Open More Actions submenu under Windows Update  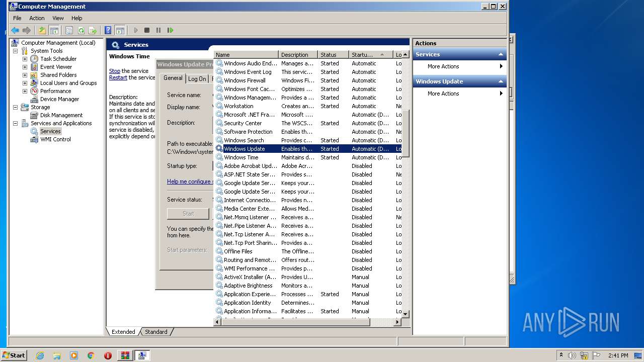(459, 94)
